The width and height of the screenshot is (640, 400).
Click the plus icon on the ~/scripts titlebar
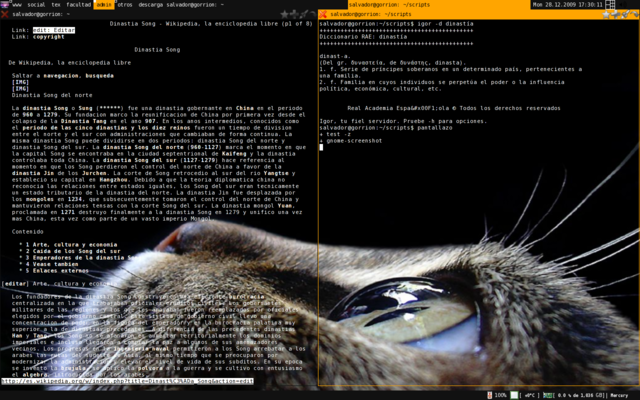pos(616,14)
